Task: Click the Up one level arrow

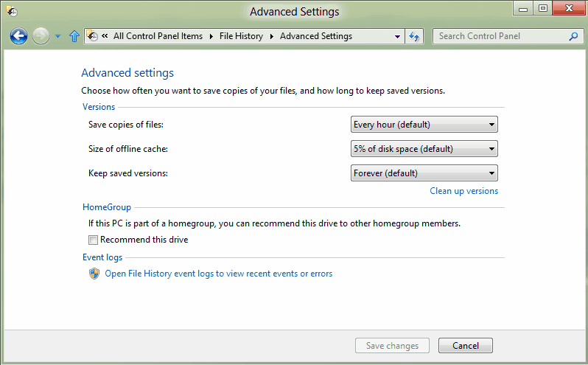Action: (x=74, y=36)
